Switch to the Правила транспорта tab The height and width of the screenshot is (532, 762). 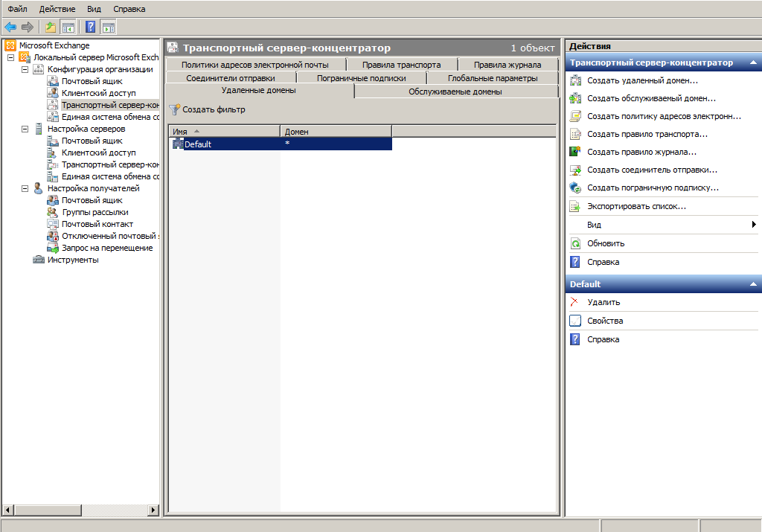(x=401, y=65)
